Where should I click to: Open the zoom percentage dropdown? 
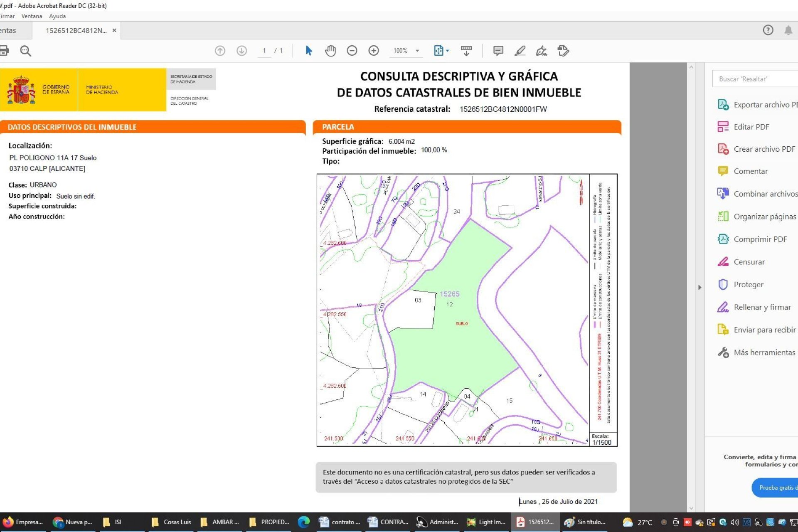pos(417,50)
